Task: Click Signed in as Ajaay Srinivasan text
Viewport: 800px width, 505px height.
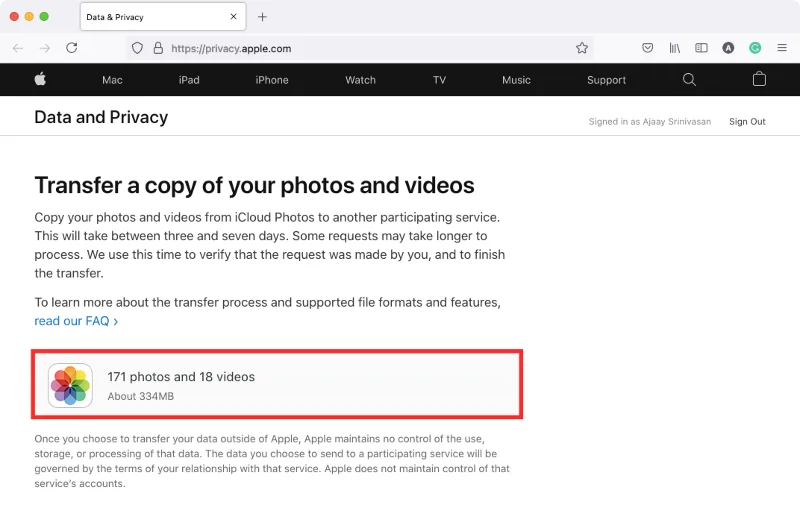Action: point(649,121)
